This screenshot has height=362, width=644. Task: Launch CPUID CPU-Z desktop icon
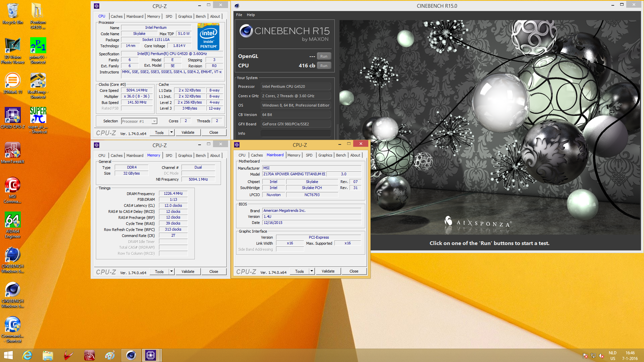[x=13, y=118]
